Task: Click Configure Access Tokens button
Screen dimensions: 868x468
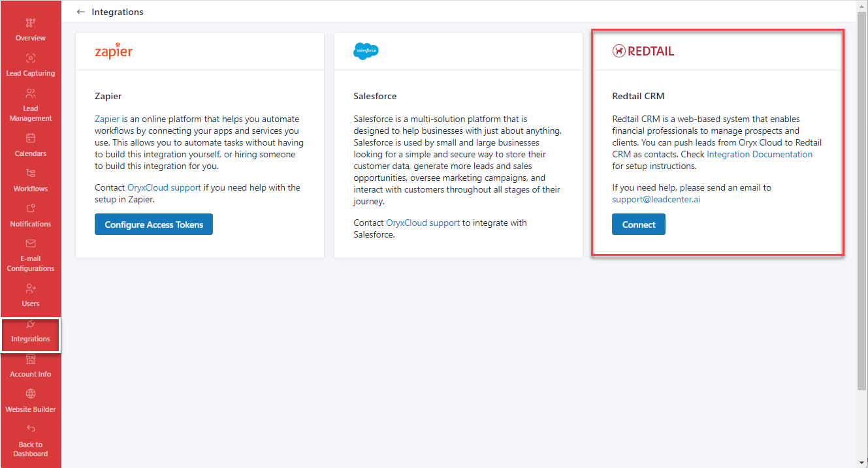Action: [x=153, y=225]
